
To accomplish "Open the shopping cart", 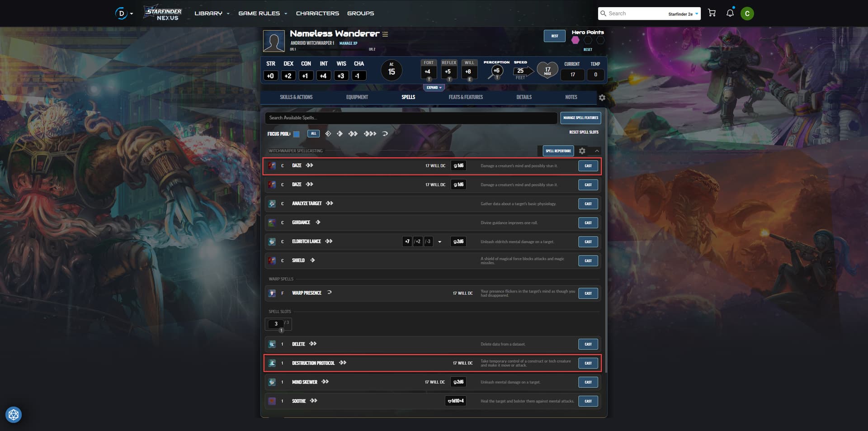I will [712, 13].
